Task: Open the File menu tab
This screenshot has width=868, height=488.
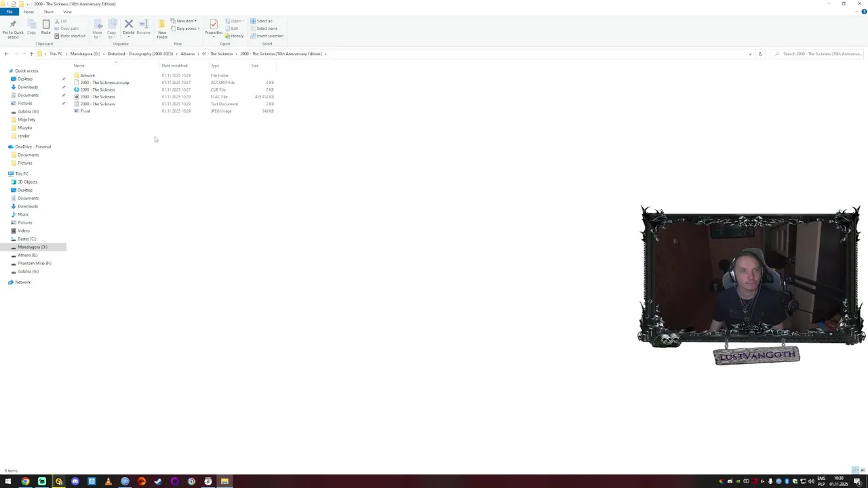Action: pyautogui.click(x=9, y=12)
